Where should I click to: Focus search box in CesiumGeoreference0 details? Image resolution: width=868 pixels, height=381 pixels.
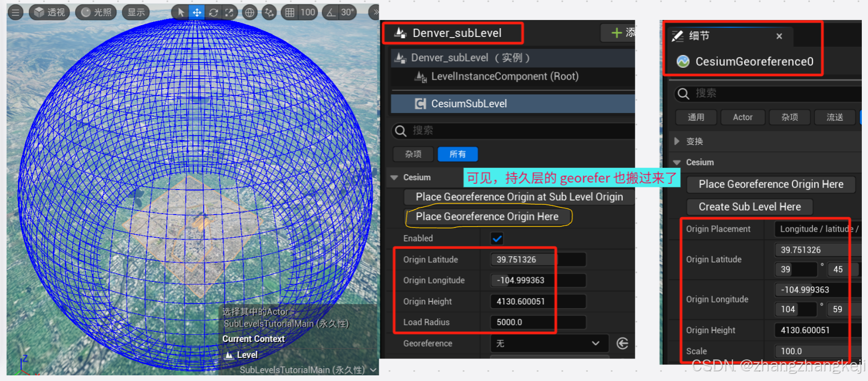[x=768, y=93]
